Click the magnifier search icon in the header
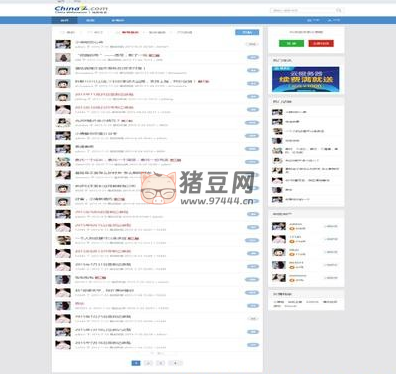The width and height of the screenshot is (396, 374). click(339, 10)
